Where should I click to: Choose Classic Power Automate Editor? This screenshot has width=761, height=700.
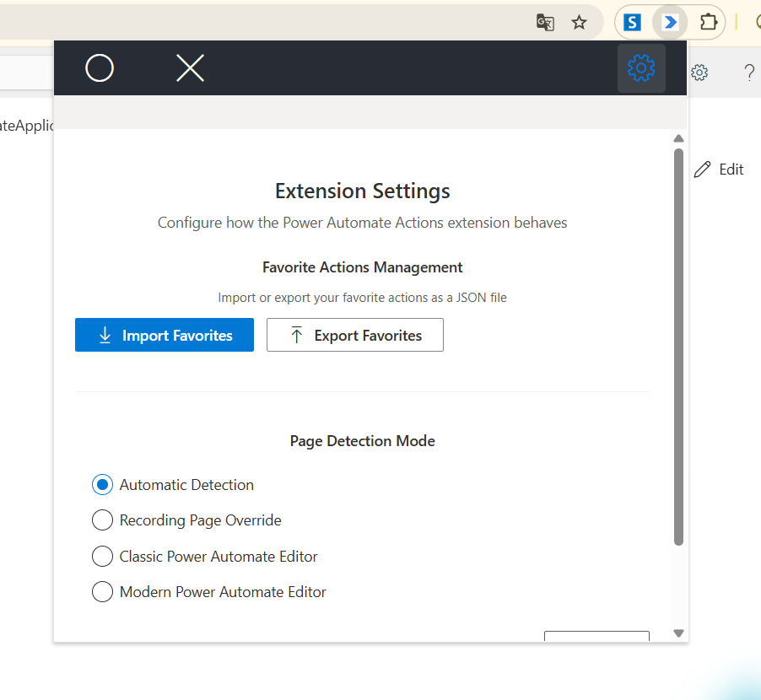click(x=102, y=556)
